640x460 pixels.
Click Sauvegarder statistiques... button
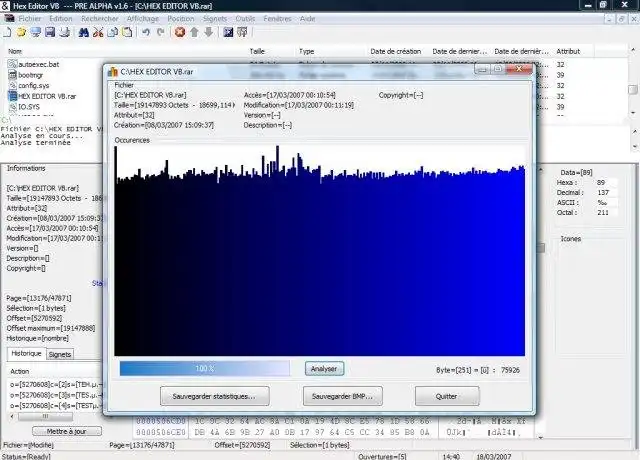click(215, 396)
